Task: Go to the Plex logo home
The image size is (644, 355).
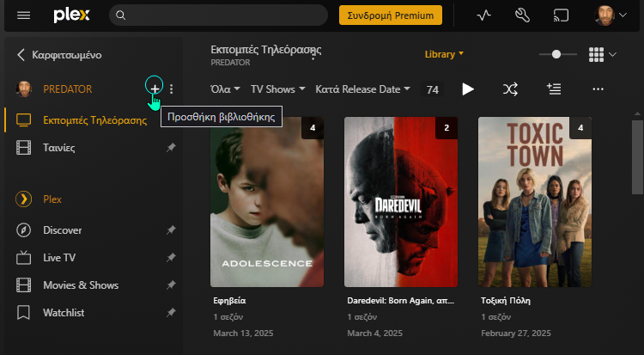Action: [71, 15]
